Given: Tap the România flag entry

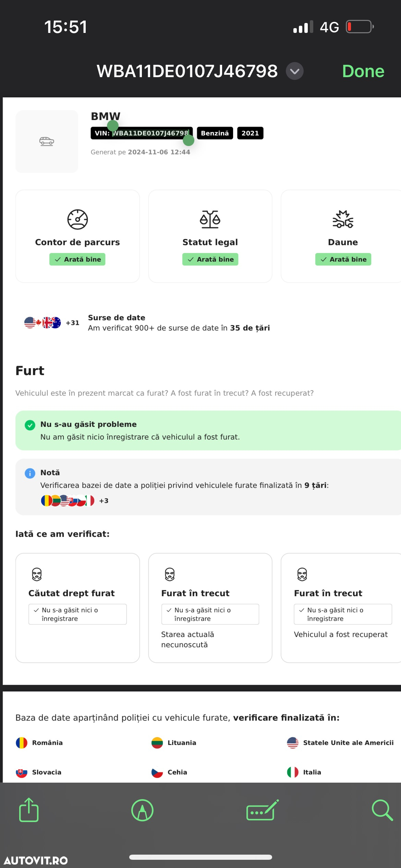Looking at the screenshot, I should [x=39, y=743].
